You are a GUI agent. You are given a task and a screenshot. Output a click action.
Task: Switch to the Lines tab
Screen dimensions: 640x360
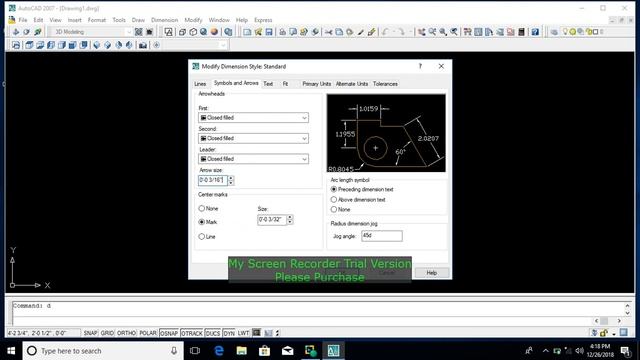click(x=200, y=84)
